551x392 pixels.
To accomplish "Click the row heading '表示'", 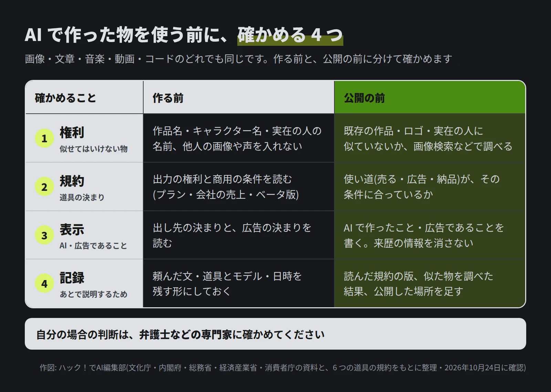I will 72,230.
